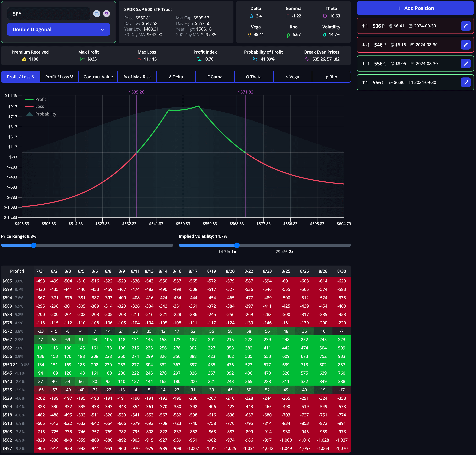476x455 pixels.
Task: Click the Price Range slider handle
Action: point(34,245)
